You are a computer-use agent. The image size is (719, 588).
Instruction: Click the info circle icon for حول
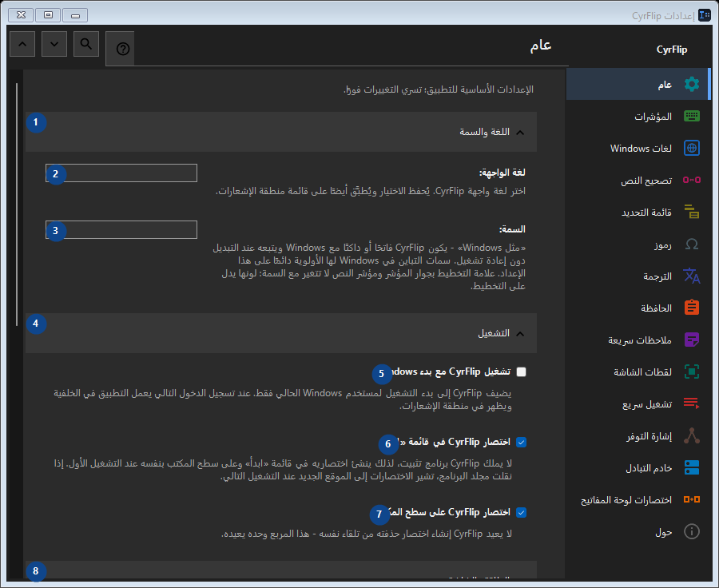tap(692, 531)
